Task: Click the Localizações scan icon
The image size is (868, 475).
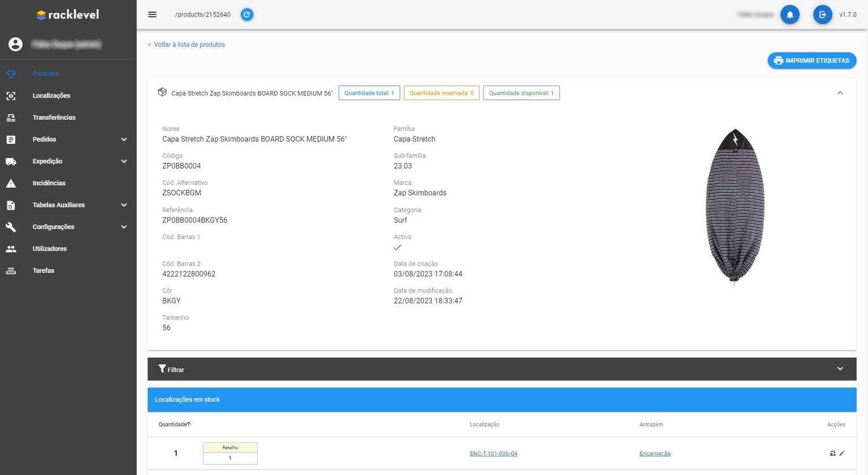Action: click(x=11, y=96)
